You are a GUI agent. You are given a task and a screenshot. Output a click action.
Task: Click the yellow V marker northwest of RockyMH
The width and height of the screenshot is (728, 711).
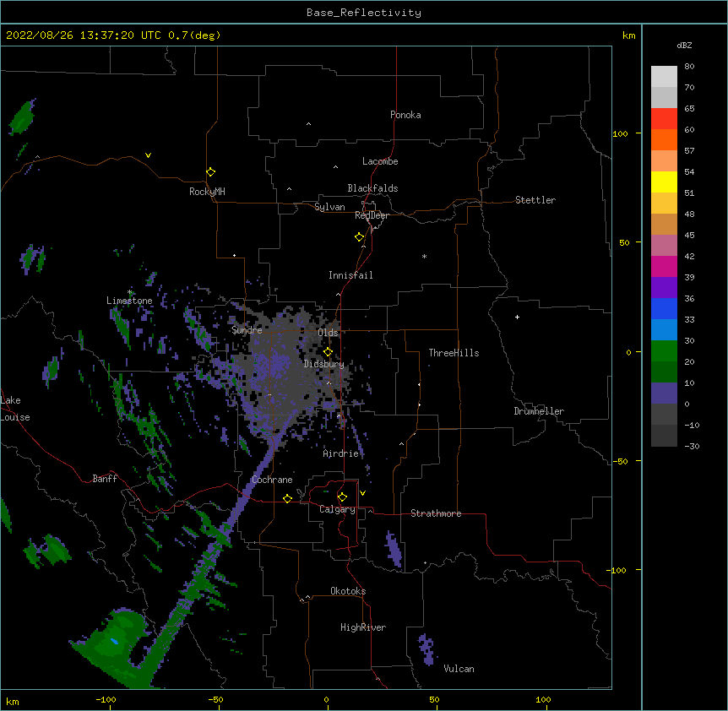point(148,155)
